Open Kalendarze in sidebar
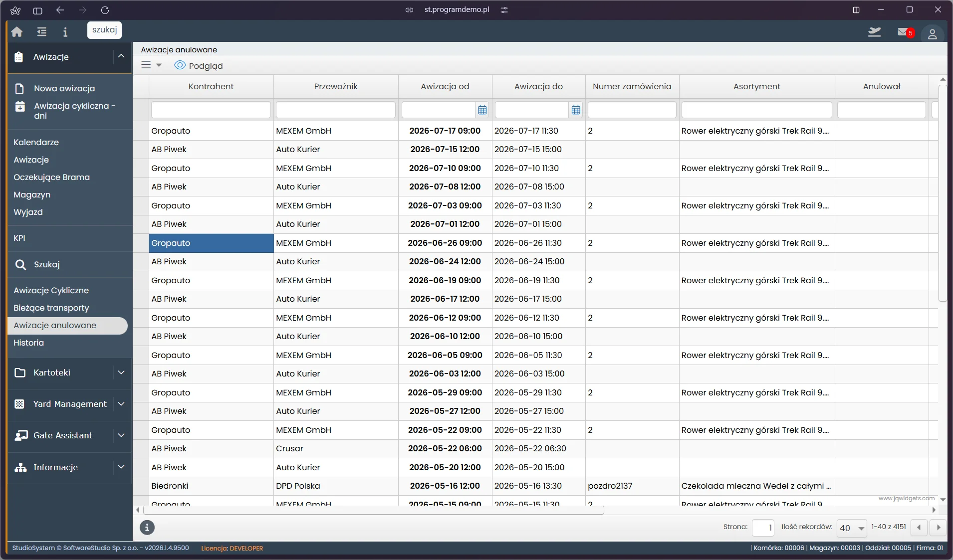The height and width of the screenshot is (560, 953). [x=36, y=142]
